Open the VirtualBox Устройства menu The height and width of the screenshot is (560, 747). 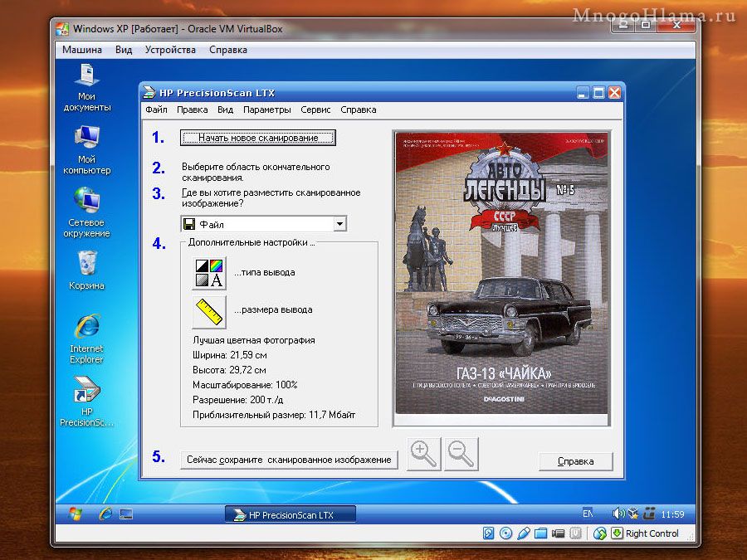(170, 50)
